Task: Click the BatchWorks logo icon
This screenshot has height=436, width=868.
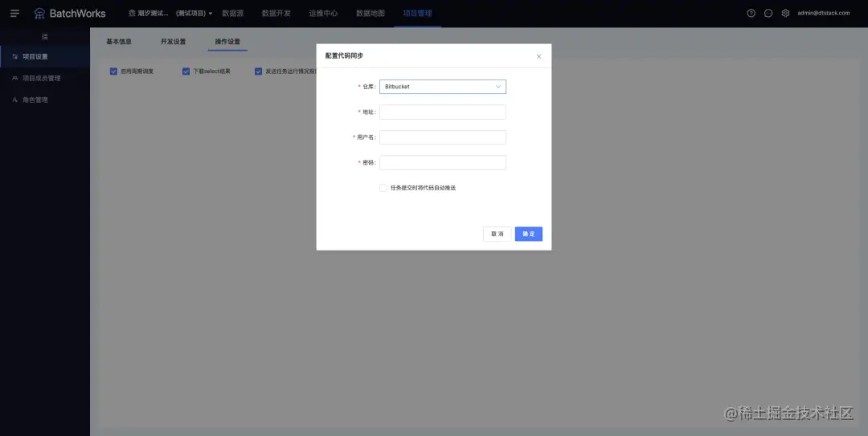Action: point(39,14)
